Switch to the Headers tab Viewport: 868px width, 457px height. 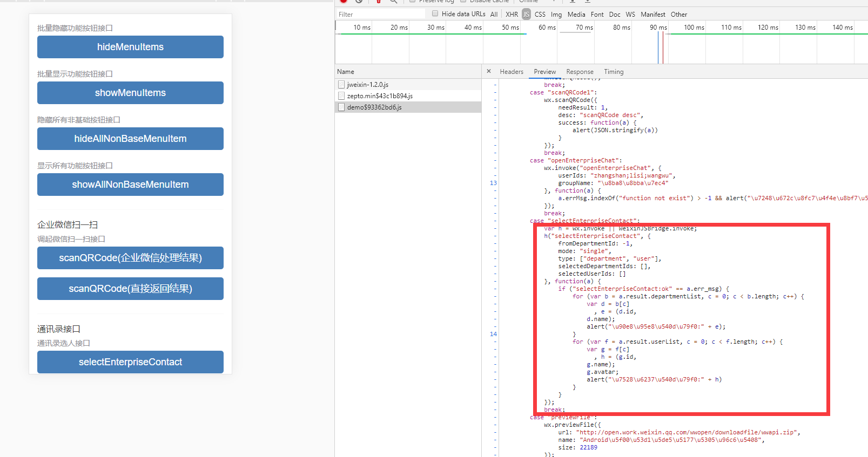point(511,72)
